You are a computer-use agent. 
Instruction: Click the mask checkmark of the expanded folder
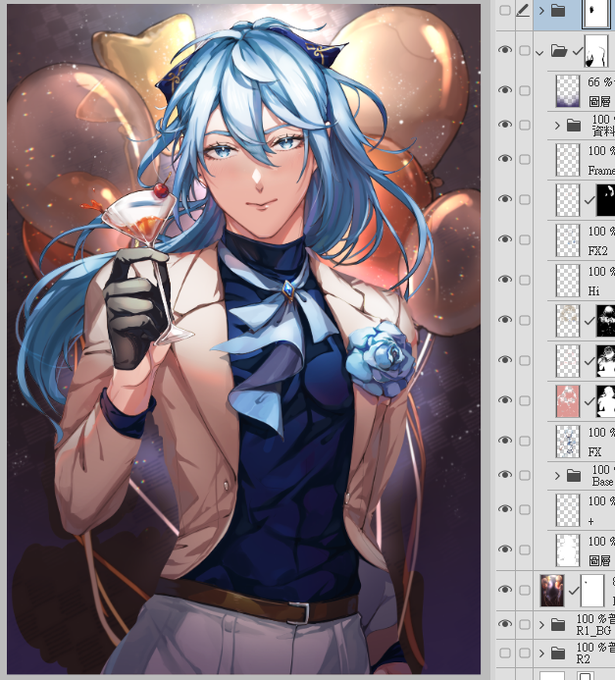point(577,52)
